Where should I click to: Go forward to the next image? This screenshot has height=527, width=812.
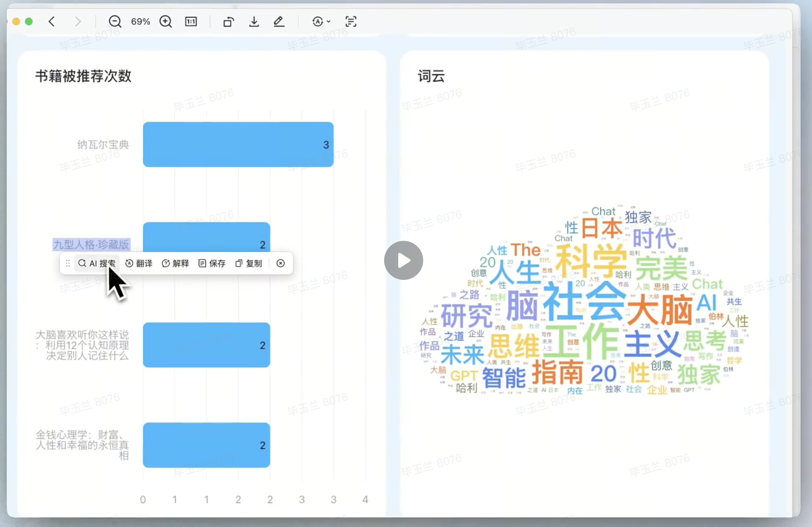coord(78,21)
